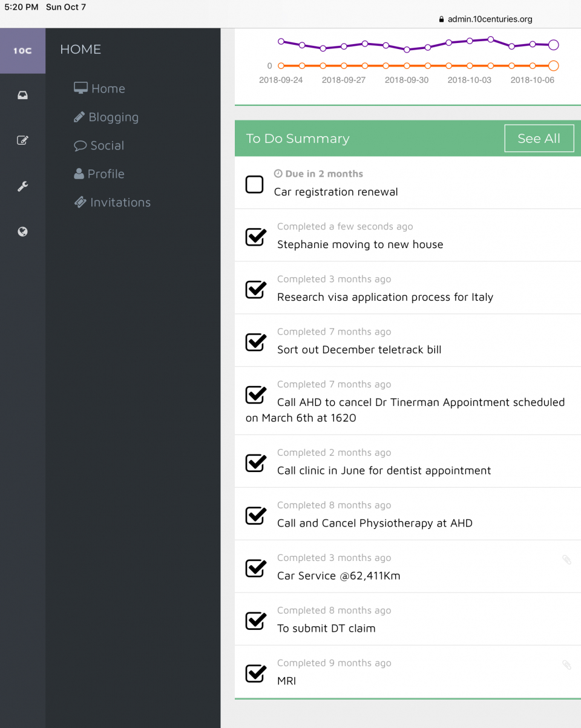Select the edit/compose sidebar icon
Viewport: 581px width, 728px height.
click(x=22, y=140)
